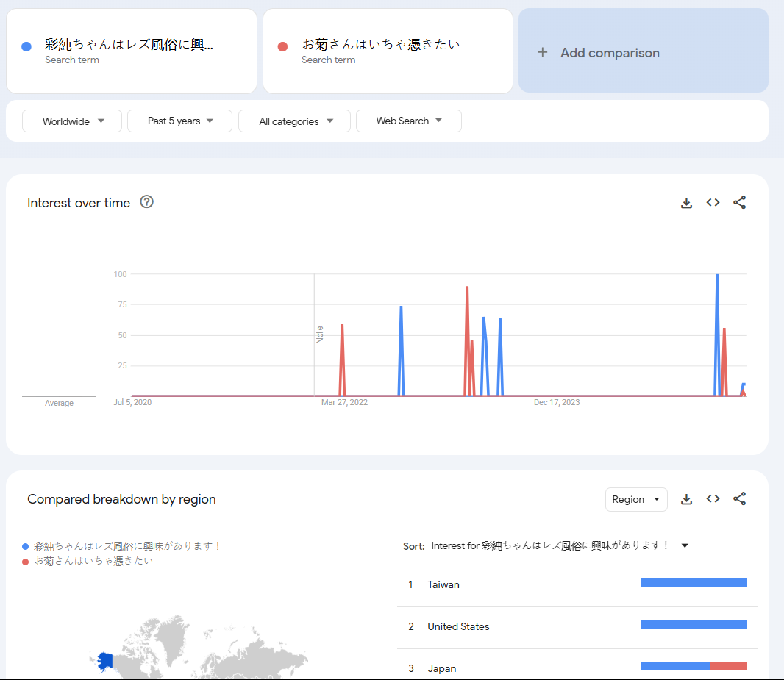Open the Web Search type dropdown
This screenshot has height=680, width=784.
coord(408,121)
